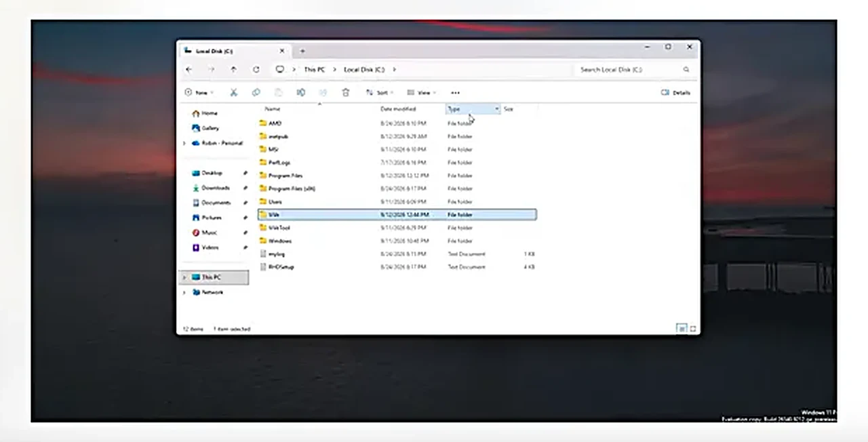Click the Delete trash can icon
This screenshot has height=442, width=868.
click(x=346, y=93)
